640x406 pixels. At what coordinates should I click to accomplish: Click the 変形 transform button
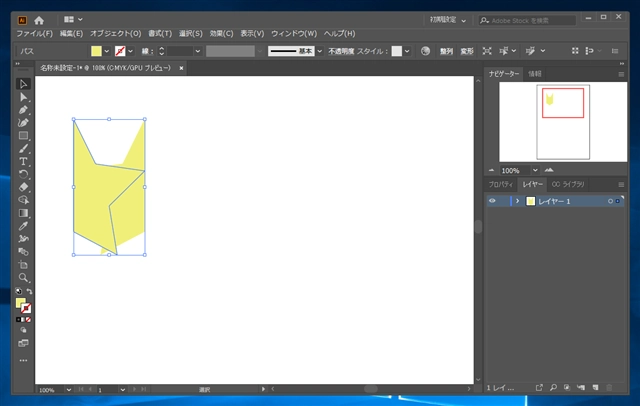point(467,51)
